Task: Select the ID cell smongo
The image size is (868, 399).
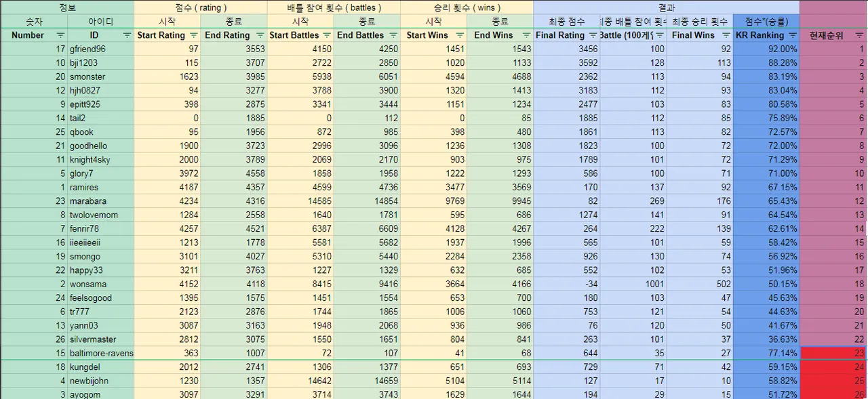Action: point(101,257)
